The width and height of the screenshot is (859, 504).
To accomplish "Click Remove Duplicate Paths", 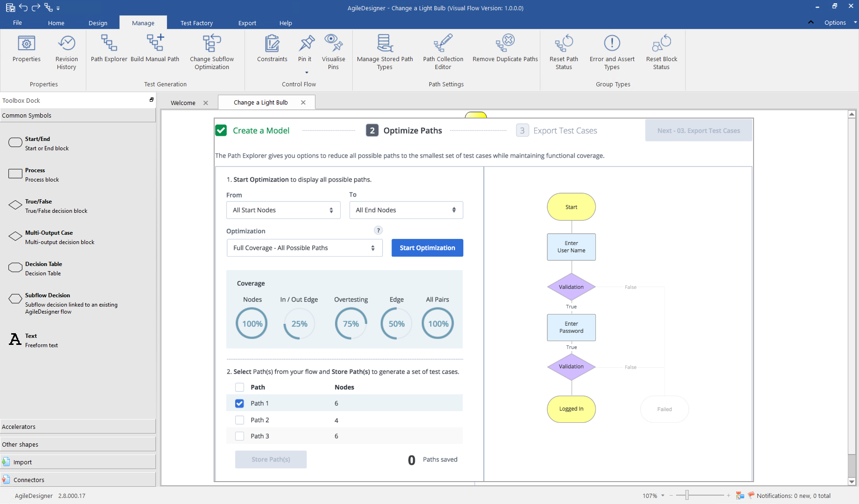I will pos(505,49).
